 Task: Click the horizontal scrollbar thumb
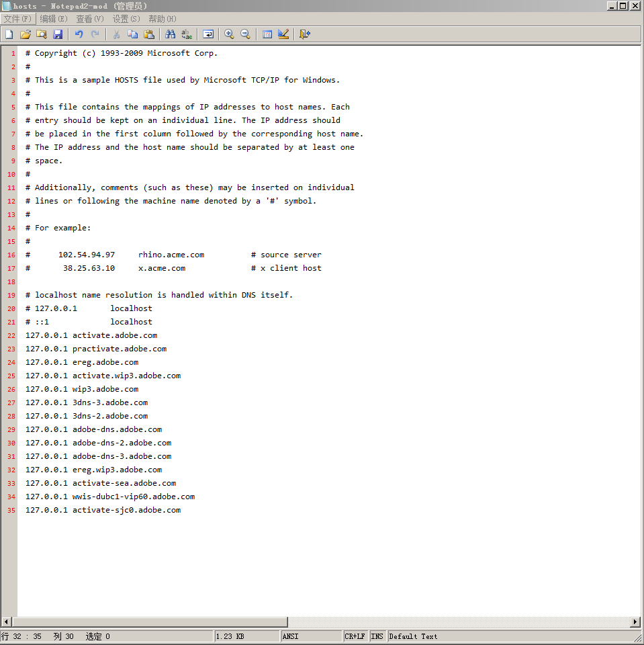pyautogui.click(x=150, y=621)
